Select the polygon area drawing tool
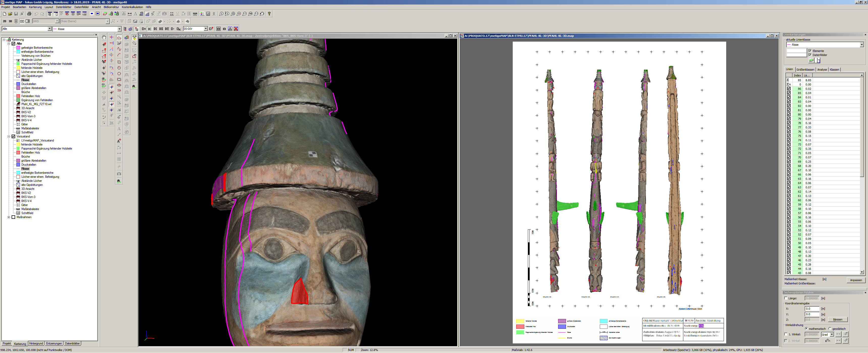 pyautogui.click(x=119, y=38)
